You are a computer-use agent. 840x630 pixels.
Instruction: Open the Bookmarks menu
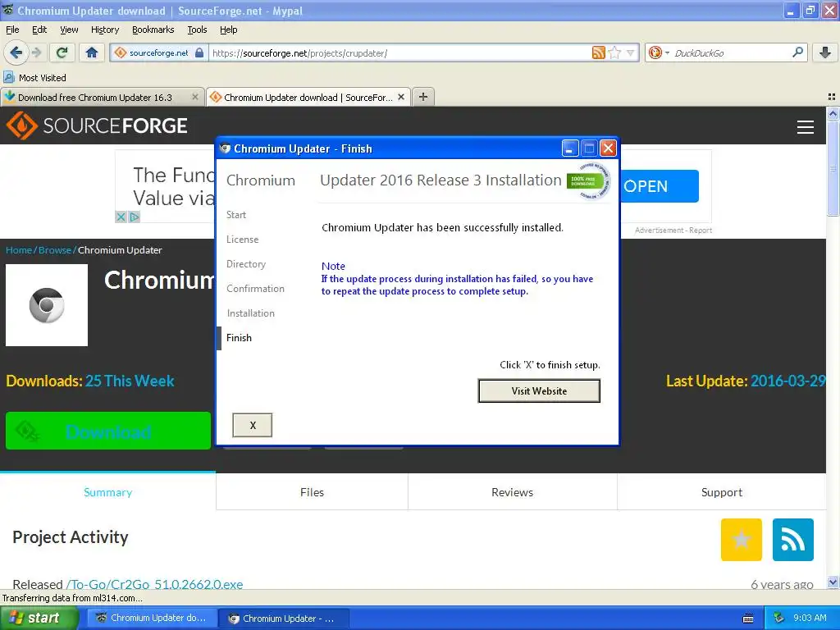pyautogui.click(x=153, y=30)
